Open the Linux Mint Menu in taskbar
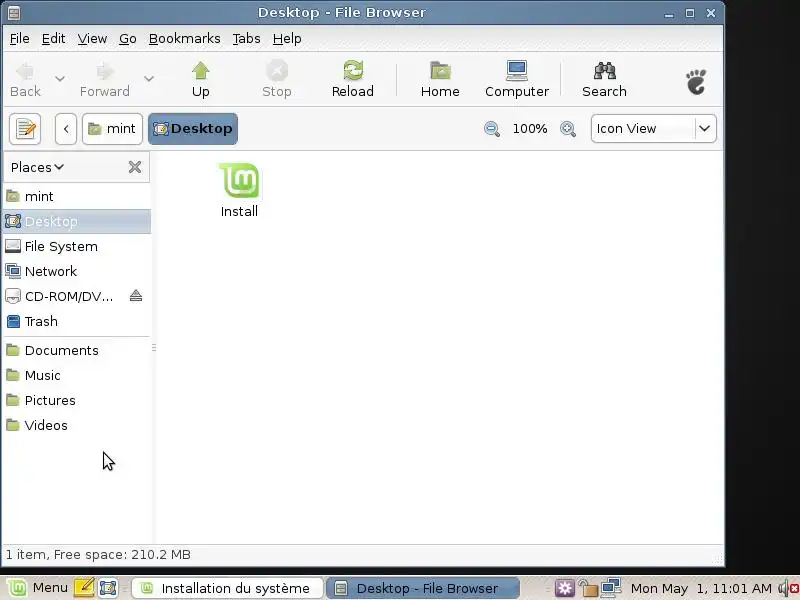Viewport: 800px width, 600px height. point(37,588)
